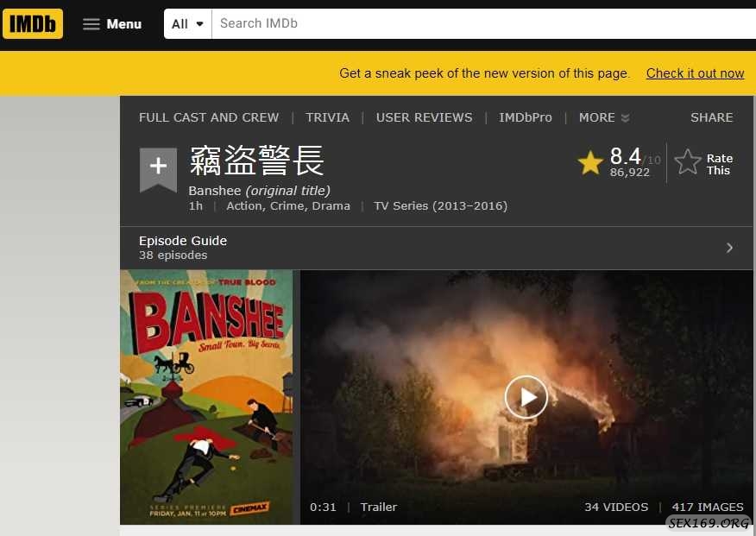
Task: Click the Rate This star outline
Action: [688, 162]
